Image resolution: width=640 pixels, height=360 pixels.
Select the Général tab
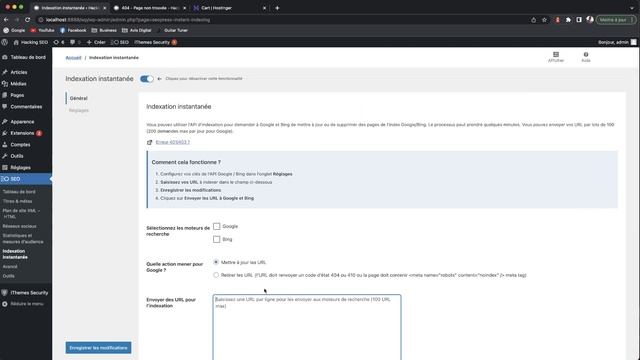pyautogui.click(x=78, y=98)
